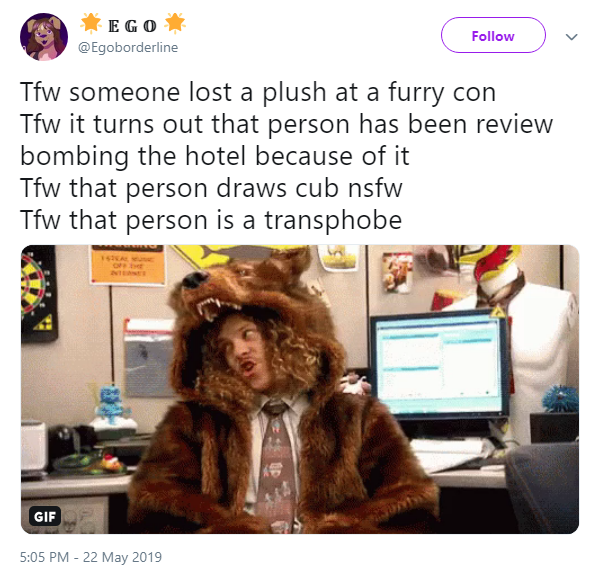Click the sun emoji right of EGO
The image size is (601, 573).
pos(175,23)
